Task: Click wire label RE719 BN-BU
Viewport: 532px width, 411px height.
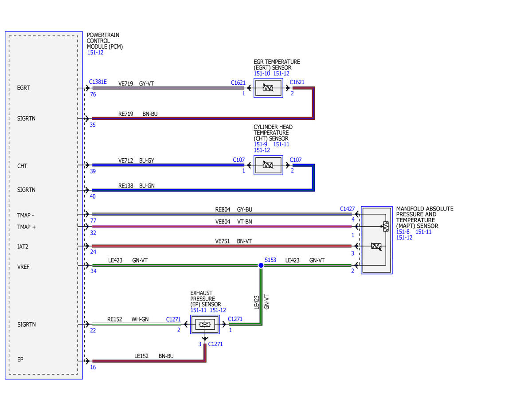Action: [137, 114]
